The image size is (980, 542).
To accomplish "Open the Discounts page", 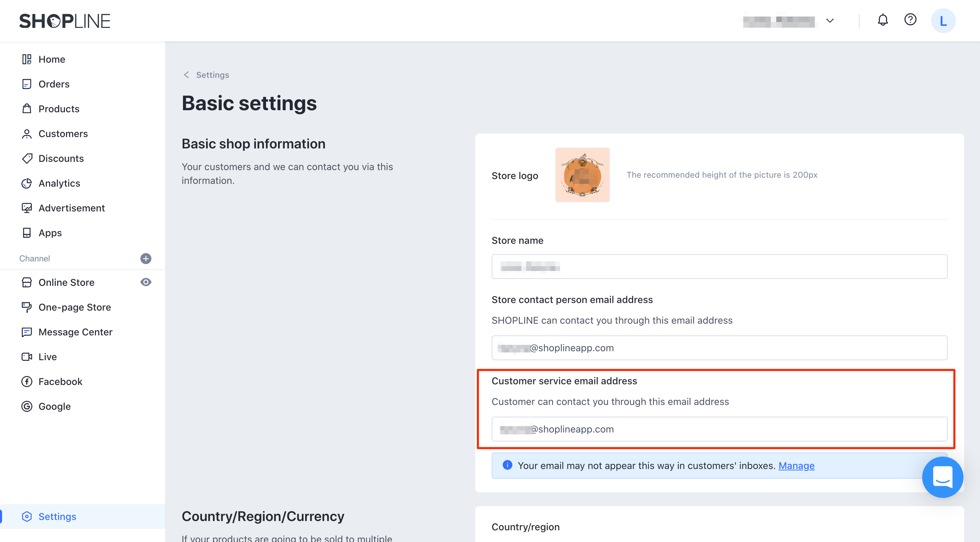I will tap(61, 158).
